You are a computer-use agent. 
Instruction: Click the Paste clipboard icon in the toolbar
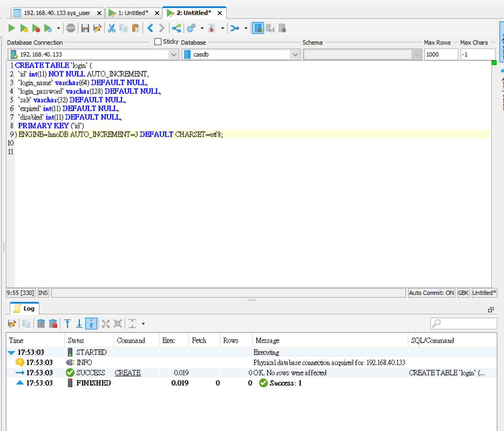(x=136, y=28)
